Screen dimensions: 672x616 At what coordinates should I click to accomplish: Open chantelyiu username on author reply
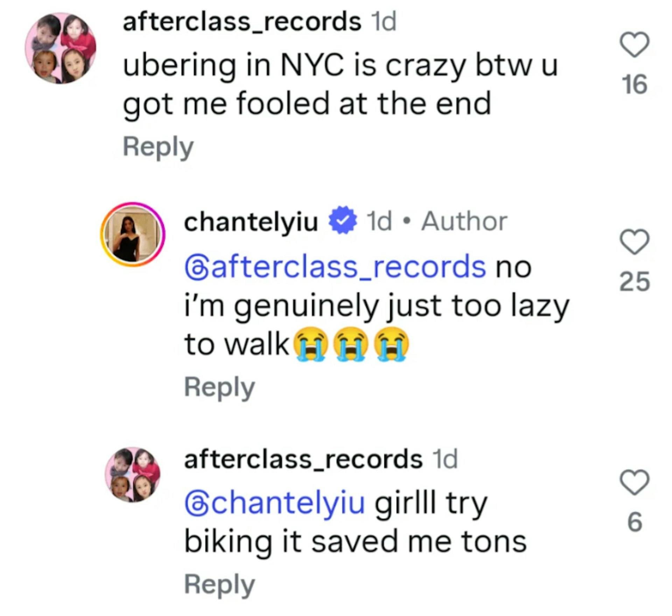[251, 222]
